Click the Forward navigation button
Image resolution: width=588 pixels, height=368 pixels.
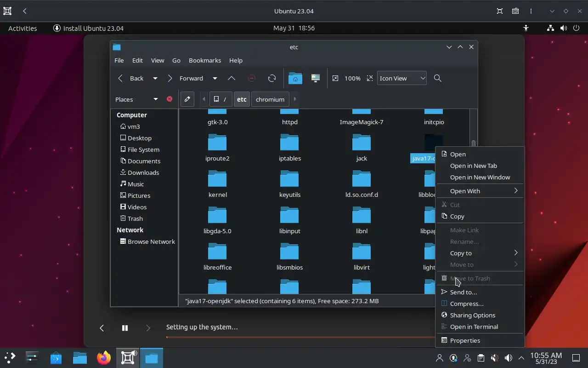(186, 78)
